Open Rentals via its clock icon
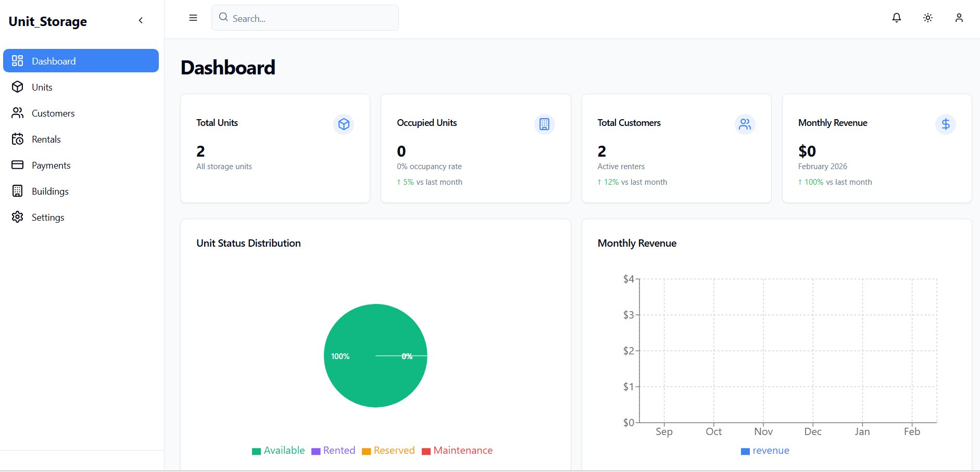 click(x=18, y=139)
